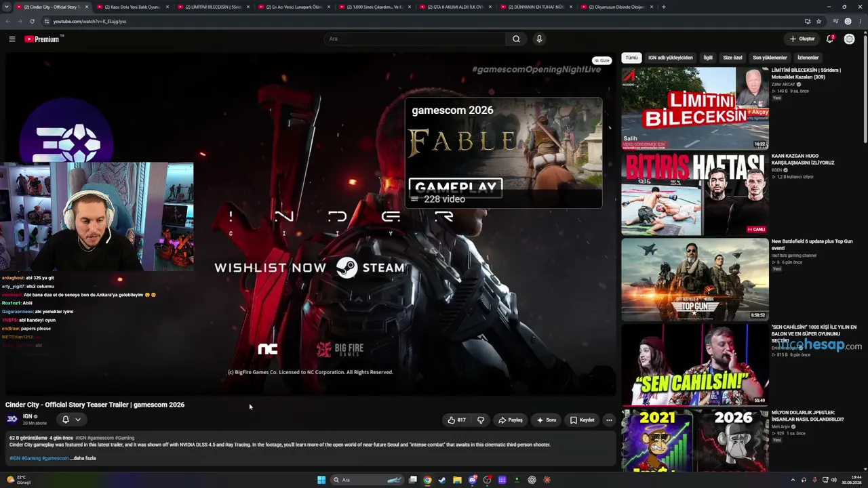868x488 pixels.
Task: Select the 'İzlenenler' filter chip
Action: pyautogui.click(x=808, y=58)
